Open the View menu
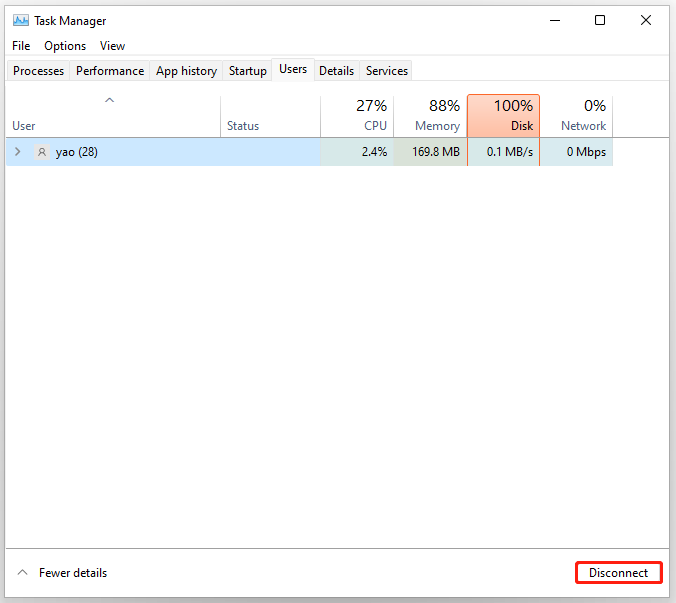This screenshot has height=603, width=676. click(113, 46)
